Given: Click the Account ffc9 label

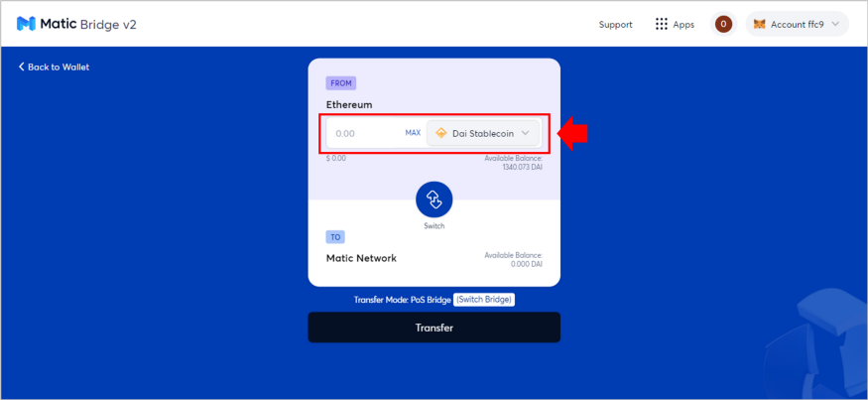Looking at the screenshot, I should (798, 25).
